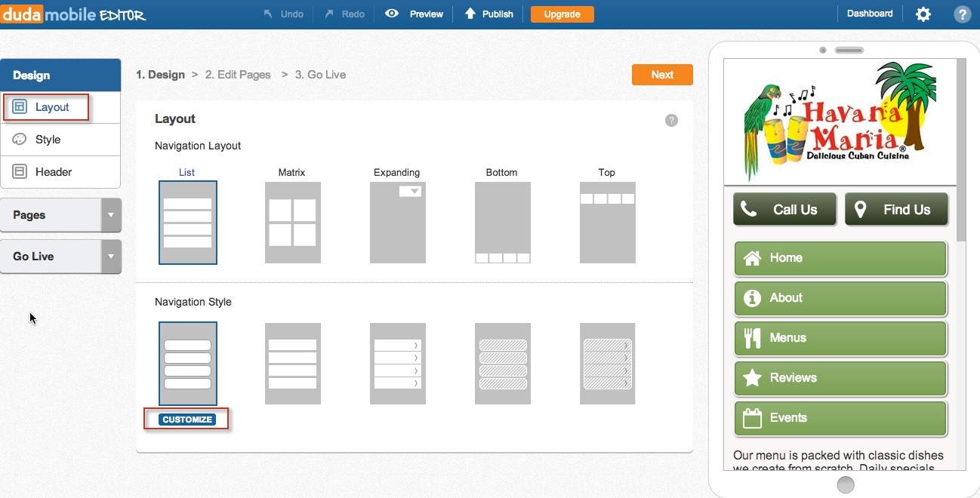The width and height of the screenshot is (980, 498).
Task: Tap the phone preview home button
Action: tap(846, 484)
